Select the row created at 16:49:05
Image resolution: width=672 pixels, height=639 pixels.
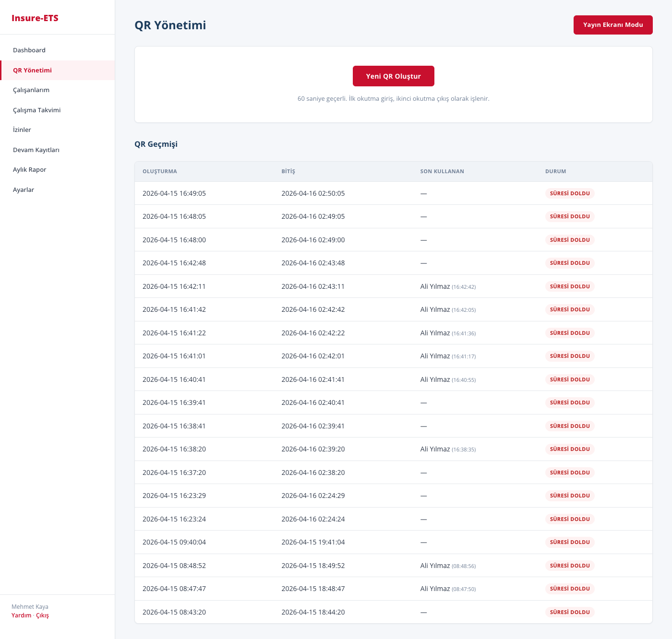tap(174, 193)
